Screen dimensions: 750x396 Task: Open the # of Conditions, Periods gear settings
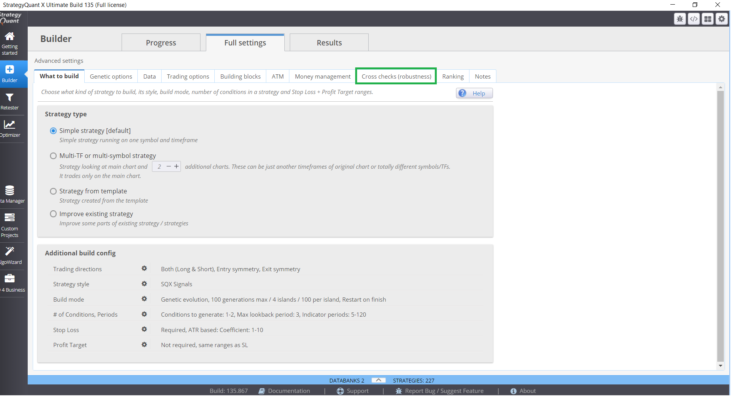point(144,314)
